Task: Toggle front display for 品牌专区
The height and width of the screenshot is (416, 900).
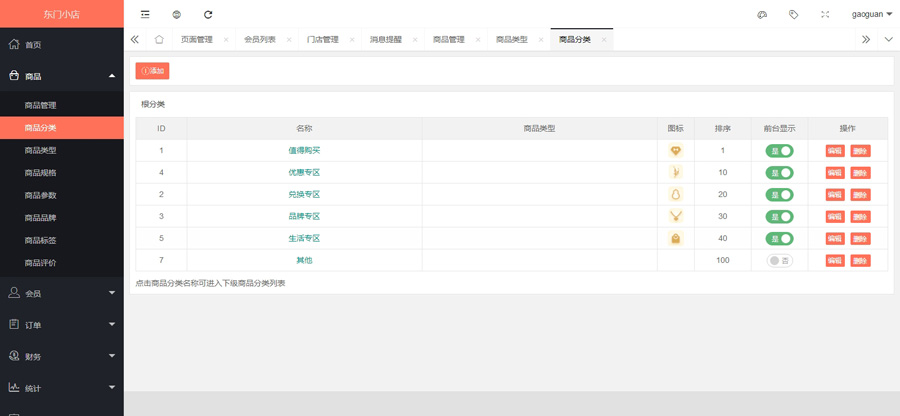Action: point(779,217)
